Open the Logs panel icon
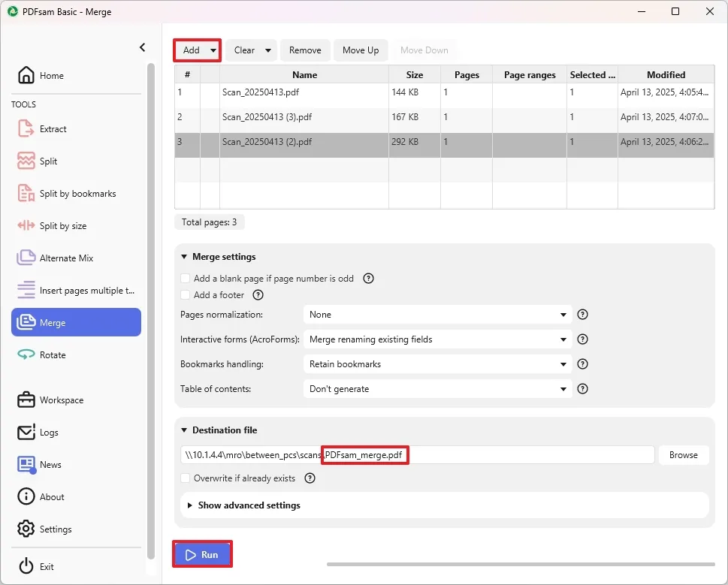This screenshot has height=585, width=728. click(26, 433)
